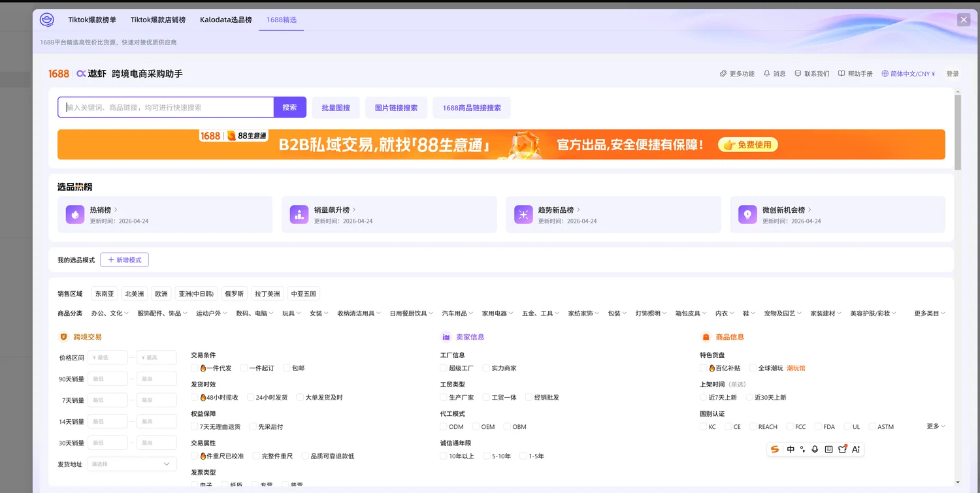Expand 更多类目 categories
This screenshot has height=493, width=980.
click(x=930, y=313)
